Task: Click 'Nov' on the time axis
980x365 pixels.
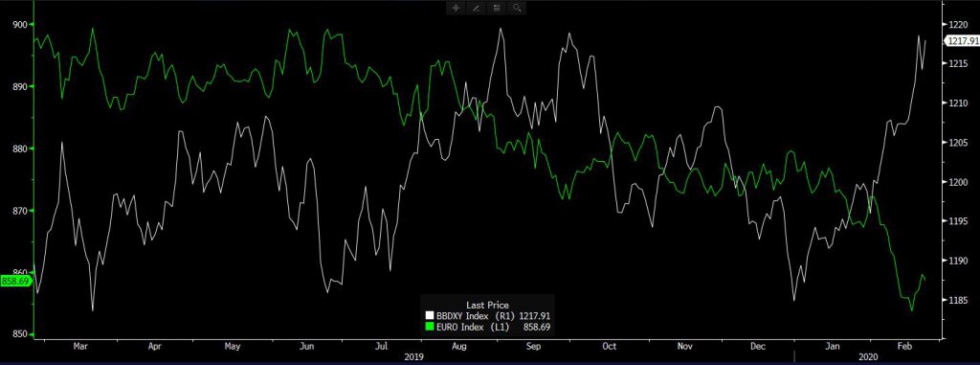Action: 685,346
